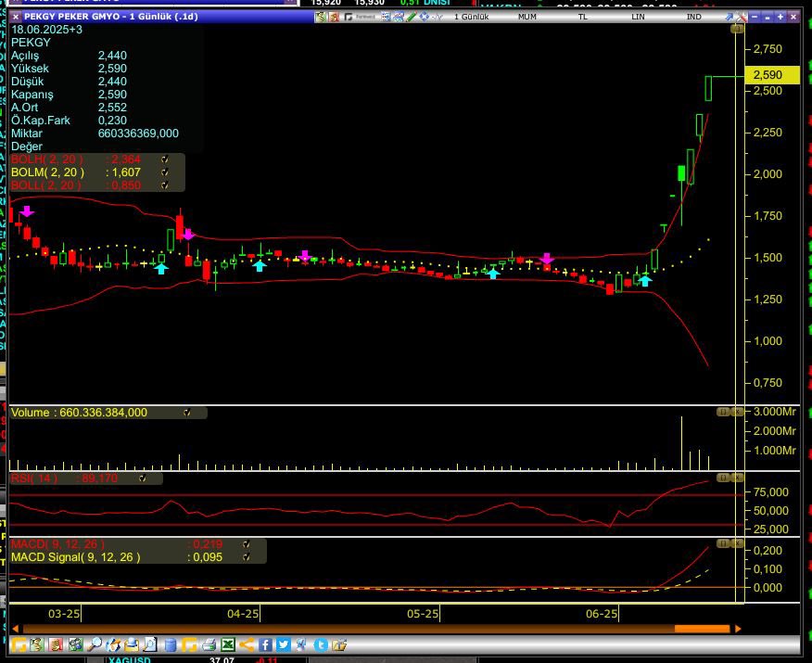The height and width of the screenshot is (663, 812).
Task: Click the blue pin arrow icon near window controls
Action: 730,17
